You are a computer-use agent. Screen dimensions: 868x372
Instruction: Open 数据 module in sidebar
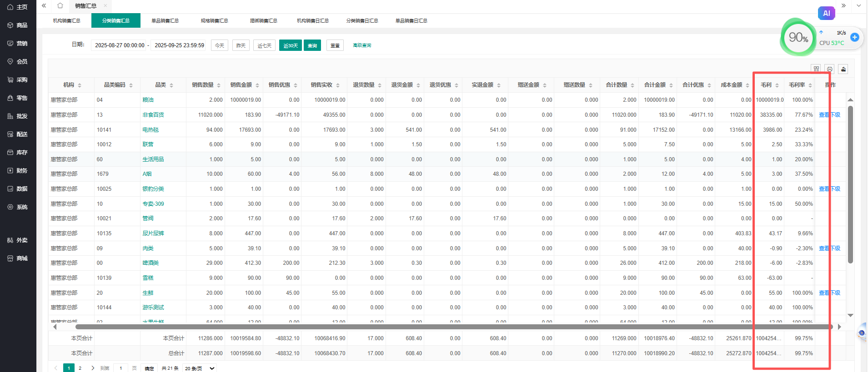point(18,189)
